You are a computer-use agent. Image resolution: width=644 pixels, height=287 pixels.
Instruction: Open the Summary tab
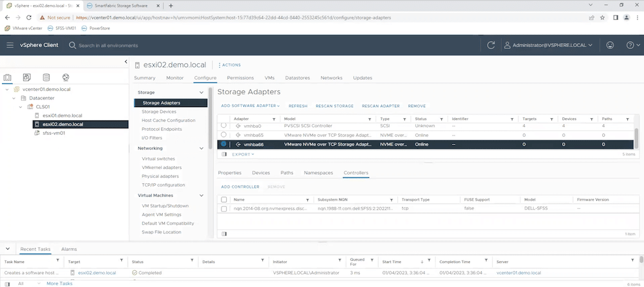pos(144,77)
